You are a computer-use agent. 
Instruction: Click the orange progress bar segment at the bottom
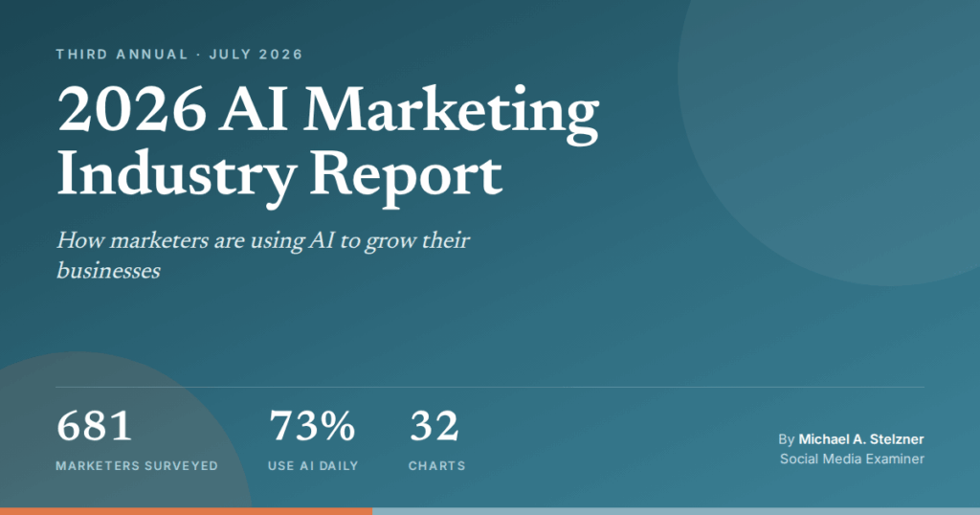(187, 511)
